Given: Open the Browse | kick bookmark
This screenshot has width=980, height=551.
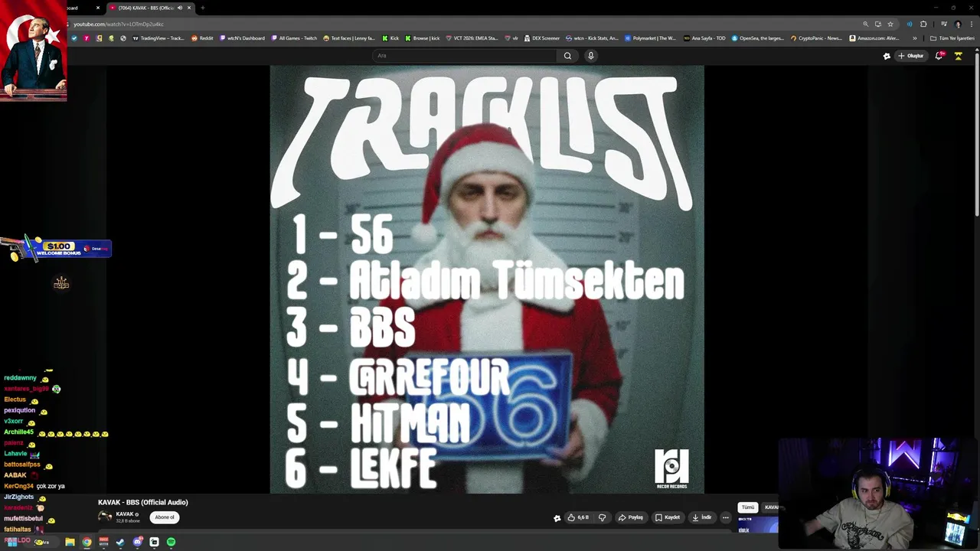Looking at the screenshot, I should 423,38.
